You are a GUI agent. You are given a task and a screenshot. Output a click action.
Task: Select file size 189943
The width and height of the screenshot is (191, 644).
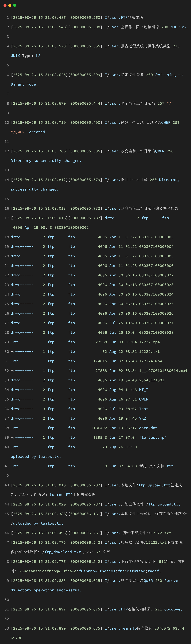coord(100,437)
